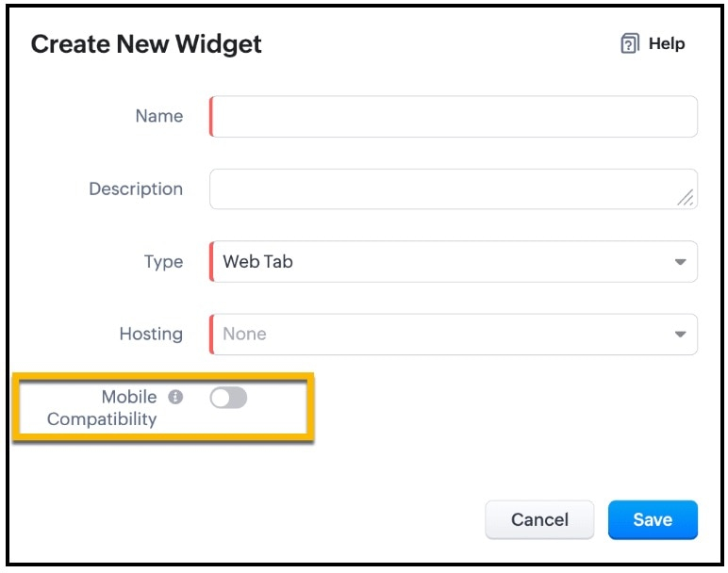
Task: Focus the Name input field
Action: click(x=454, y=117)
